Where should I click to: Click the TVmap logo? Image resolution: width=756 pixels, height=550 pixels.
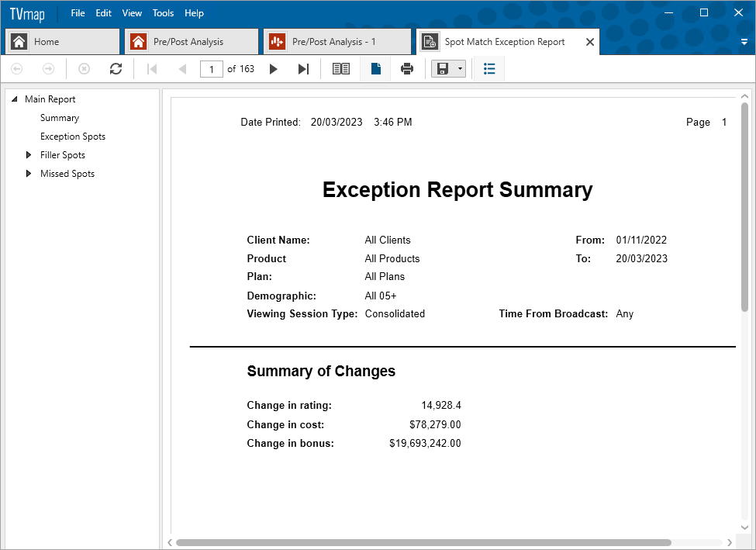coord(27,14)
